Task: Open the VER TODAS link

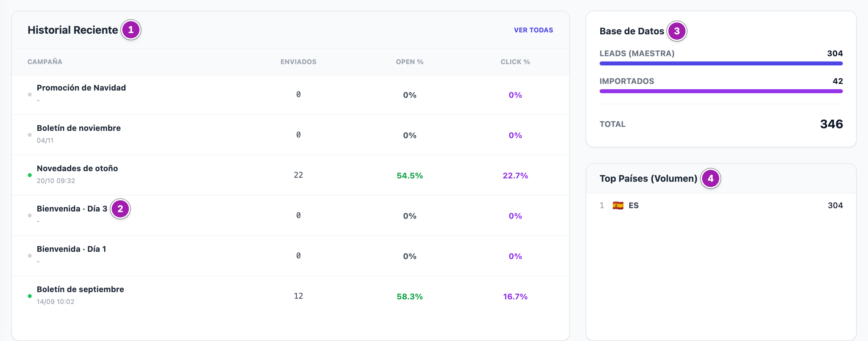Action: tap(533, 30)
